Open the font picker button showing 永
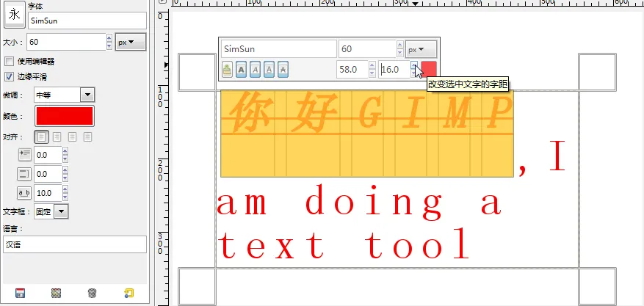This screenshot has width=644, height=306. click(x=15, y=15)
